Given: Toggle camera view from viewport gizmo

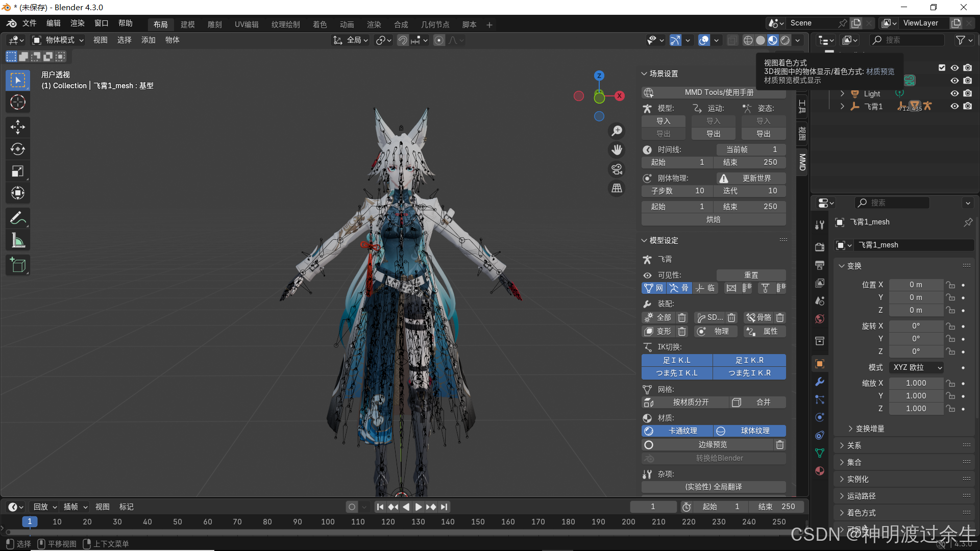Looking at the screenshot, I should pos(617,169).
